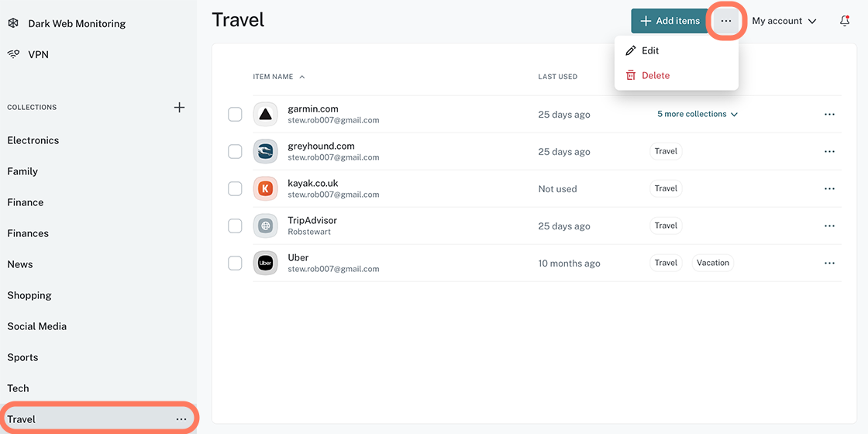This screenshot has width=868, height=434.
Task: Click the garmin.com logo icon
Action: 265,115
